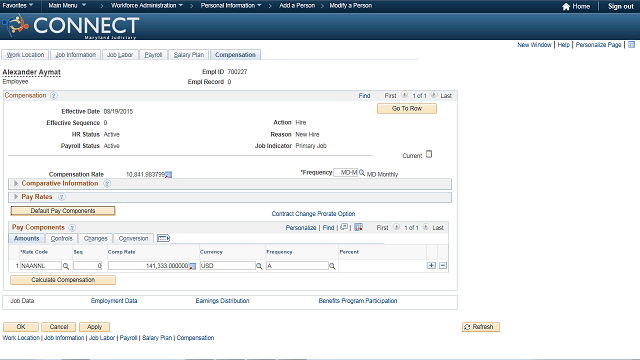The height and width of the screenshot is (360, 640).
Task: Open Benefits Program Participation link
Action: click(358, 301)
